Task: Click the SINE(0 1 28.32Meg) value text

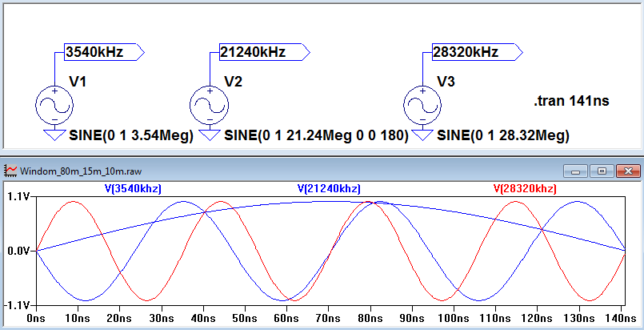Action: pyautogui.click(x=503, y=136)
